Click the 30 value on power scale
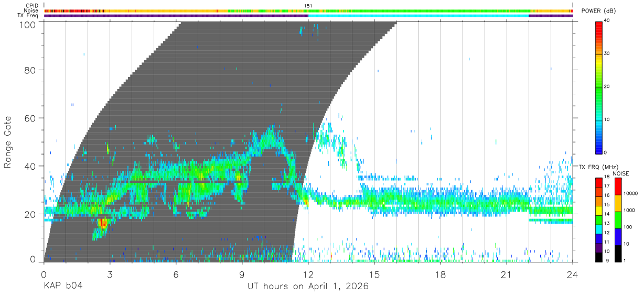The image size is (644, 297). [x=607, y=53]
